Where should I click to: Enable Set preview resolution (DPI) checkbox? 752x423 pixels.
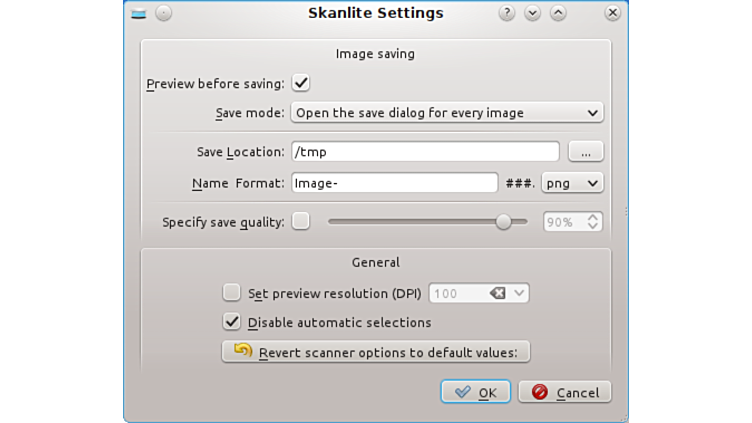[x=232, y=293]
